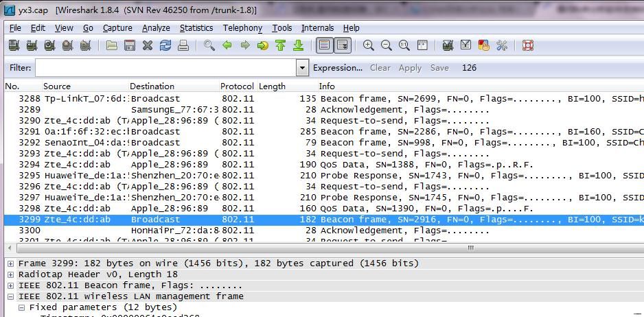
Task: Edit display filters toolbar icon
Action: click(465, 45)
